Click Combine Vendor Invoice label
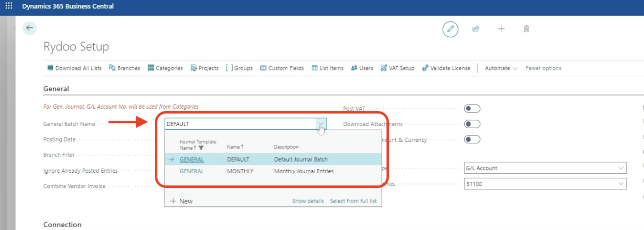 [74, 186]
